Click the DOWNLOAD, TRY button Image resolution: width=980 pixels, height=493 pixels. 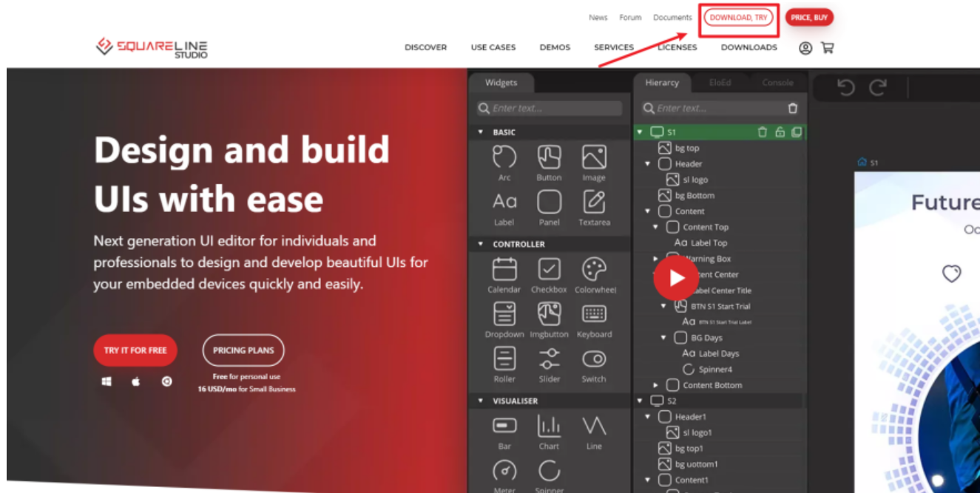coord(738,17)
